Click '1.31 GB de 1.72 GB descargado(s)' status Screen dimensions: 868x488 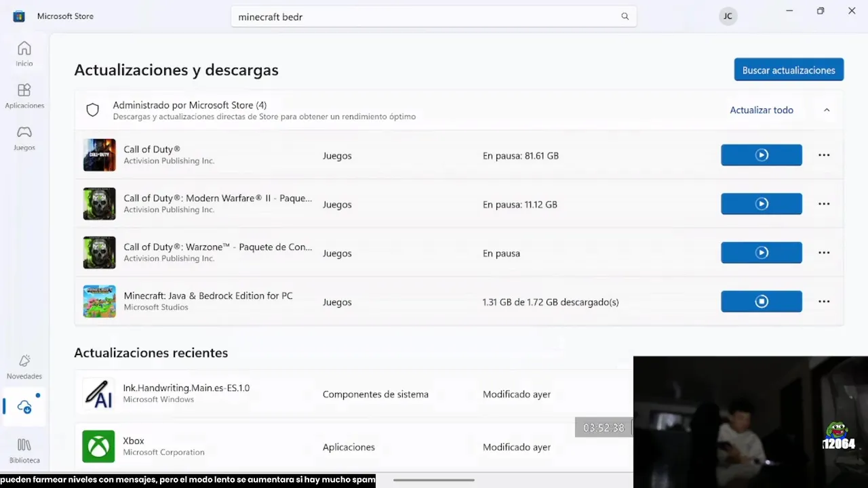pos(551,302)
